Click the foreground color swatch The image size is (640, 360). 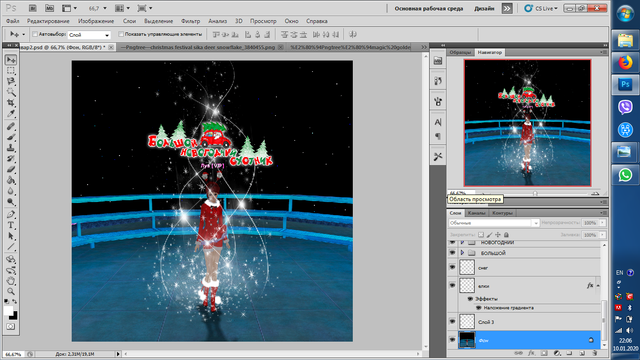point(8,311)
